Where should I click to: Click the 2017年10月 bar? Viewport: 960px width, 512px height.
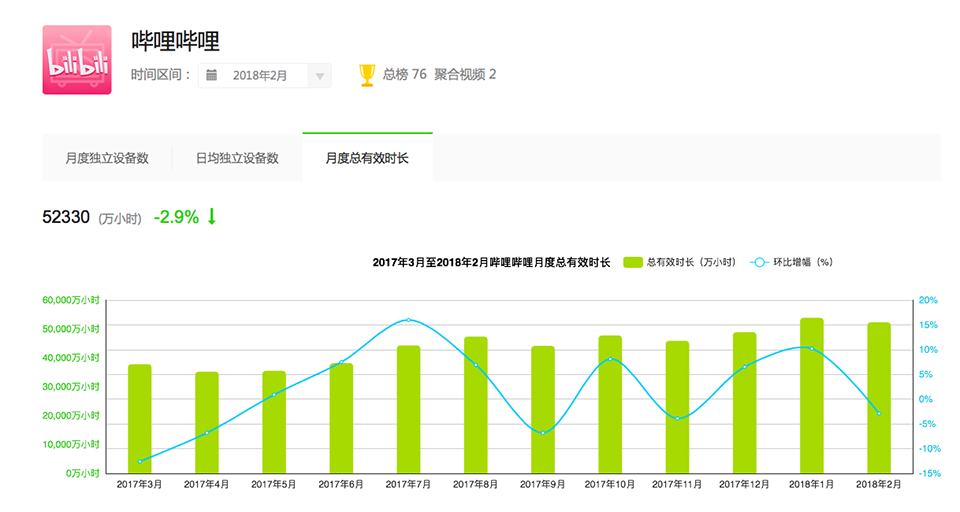pyautogui.click(x=610, y=404)
